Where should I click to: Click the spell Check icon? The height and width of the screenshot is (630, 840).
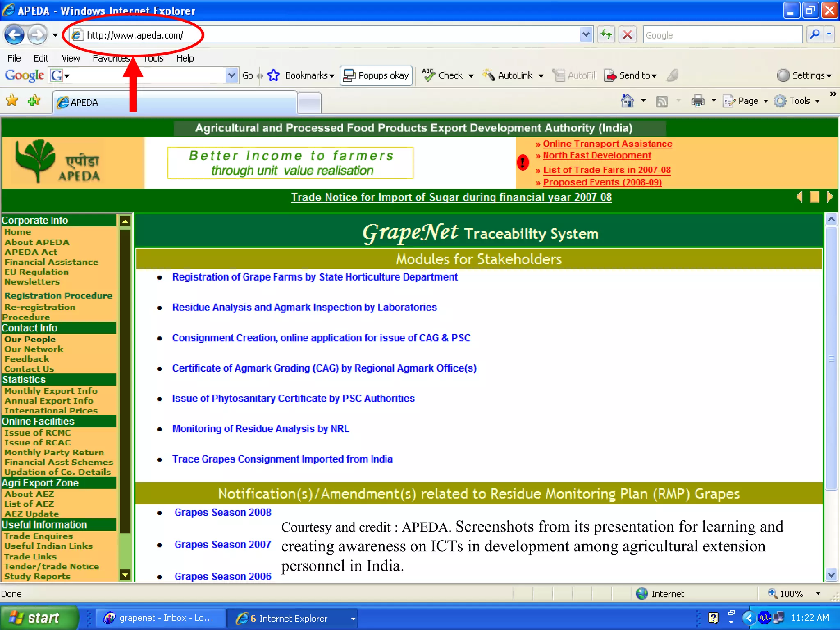pyautogui.click(x=429, y=75)
